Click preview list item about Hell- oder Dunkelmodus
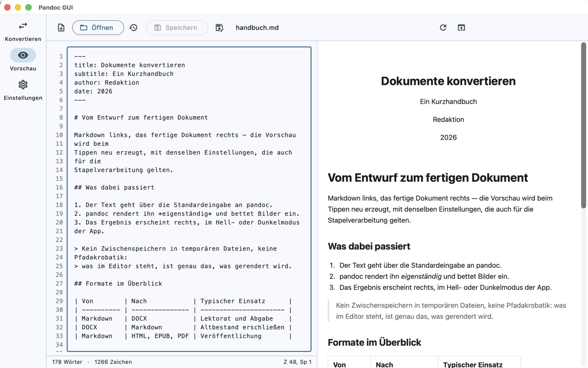The height and width of the screenshot is (368, 588). 445,287
